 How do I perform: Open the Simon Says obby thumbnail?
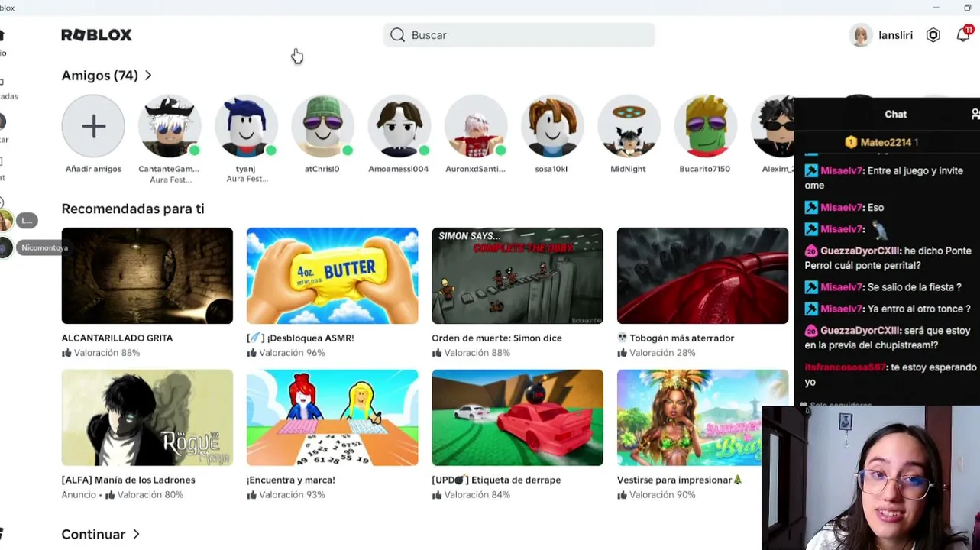(x=517, y=276)
